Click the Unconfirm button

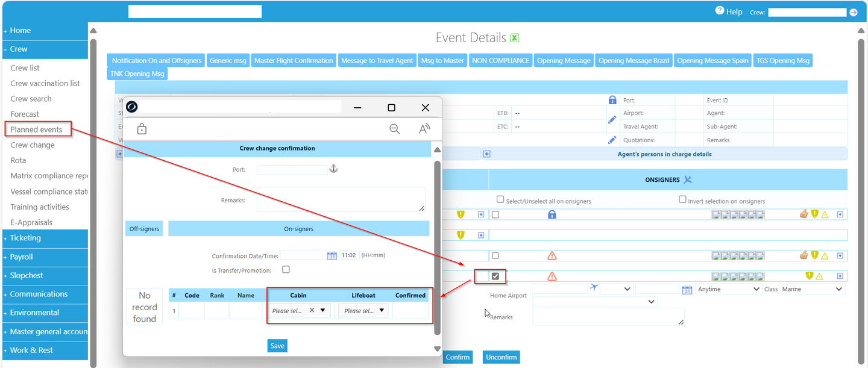tap(501, 357)
